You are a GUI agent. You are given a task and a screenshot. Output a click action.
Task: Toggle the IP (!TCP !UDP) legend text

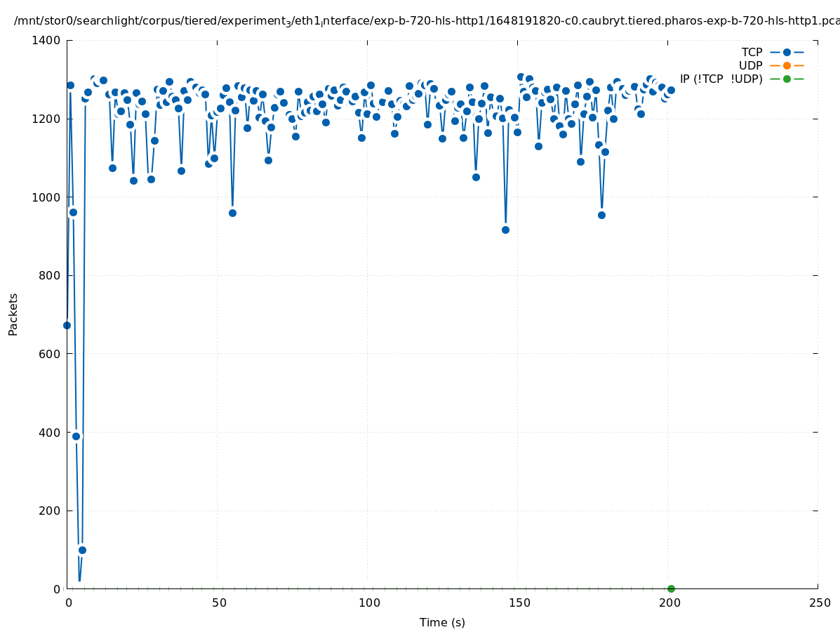click(x=721, y=79)
